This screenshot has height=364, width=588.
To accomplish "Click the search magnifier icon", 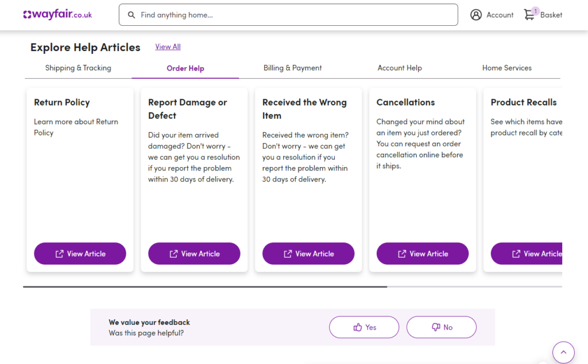I will pos(131,15).
